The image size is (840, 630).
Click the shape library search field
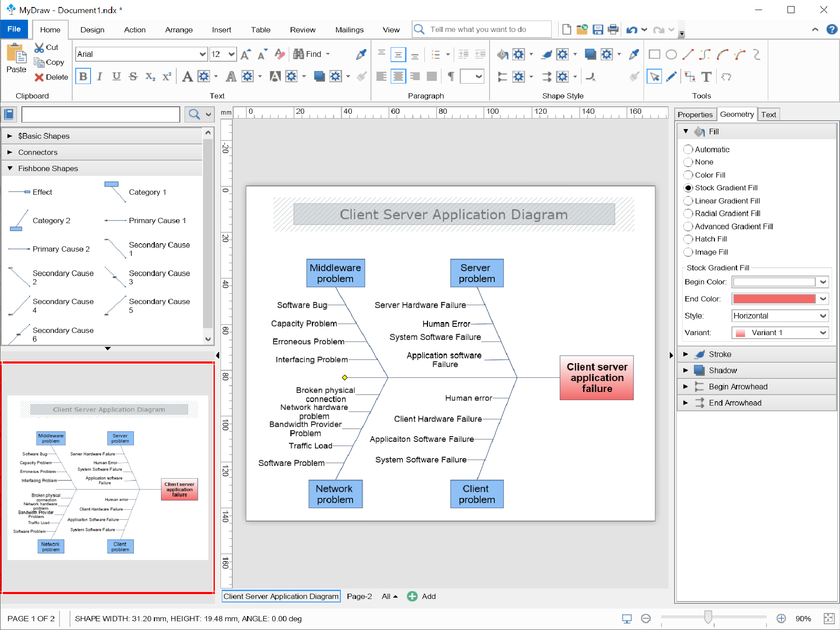101,115
